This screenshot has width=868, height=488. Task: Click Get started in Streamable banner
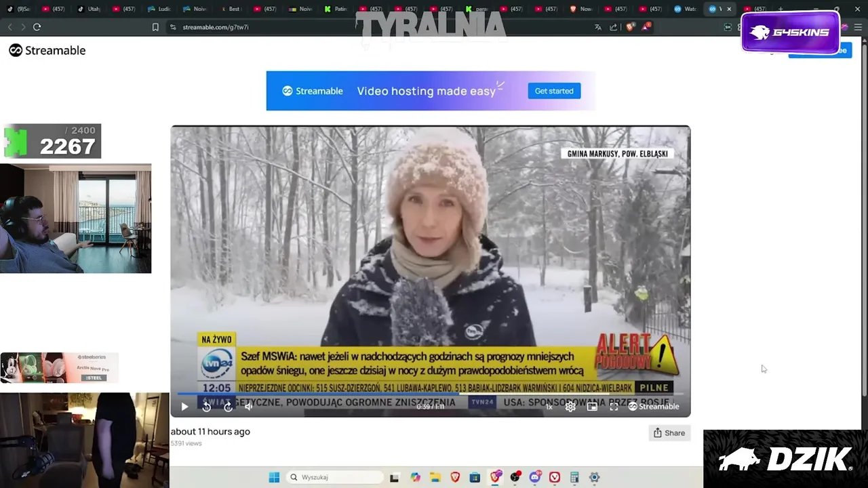[x=554, y=91]
